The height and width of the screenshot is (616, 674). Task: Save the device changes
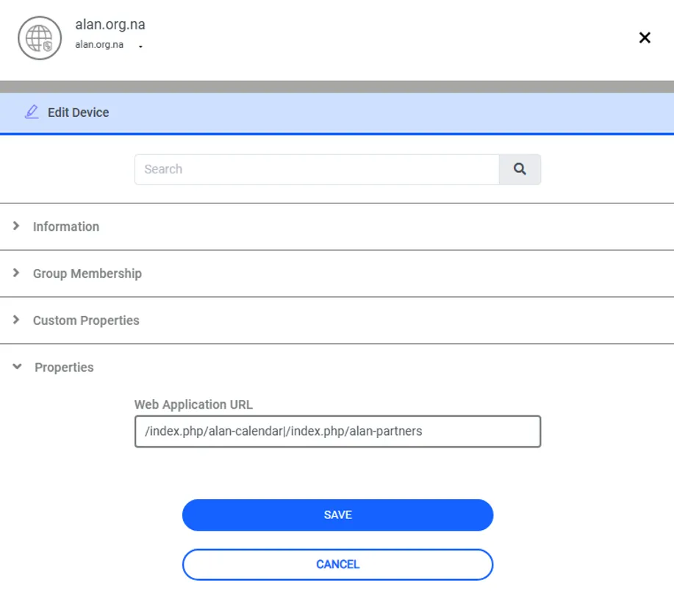pyautogui.click(x=337, y=515)
